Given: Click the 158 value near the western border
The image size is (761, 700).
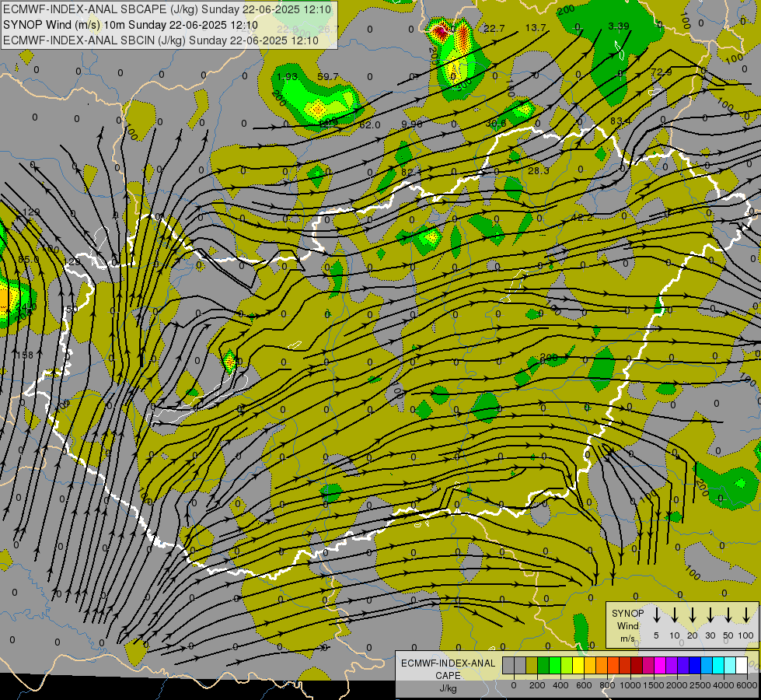Looking at the screenshot, I should pyautogui.click(x=24, y=355).
